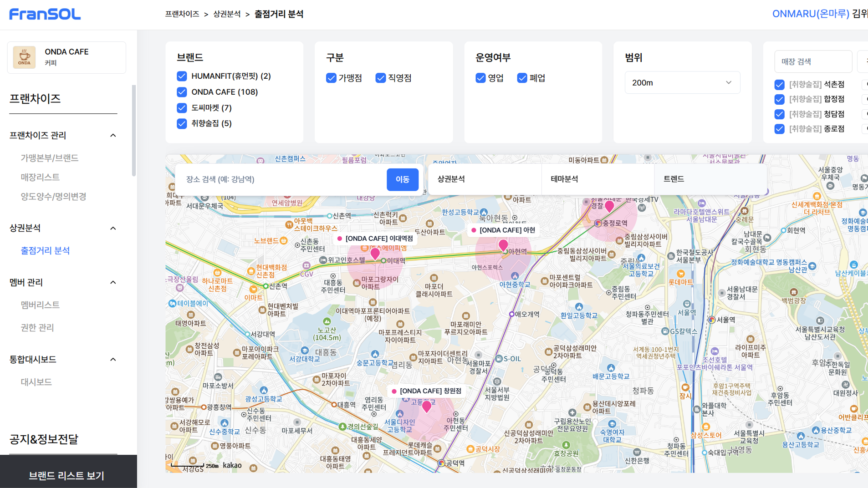Open the 양도양수/명의변경 menu item
The height and width of the screenshot is (488, 868).
pos(53,197)
